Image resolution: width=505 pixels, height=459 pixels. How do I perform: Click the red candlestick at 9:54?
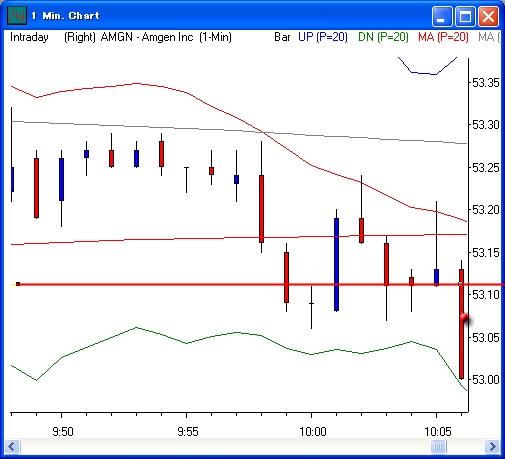click(161, 154)
